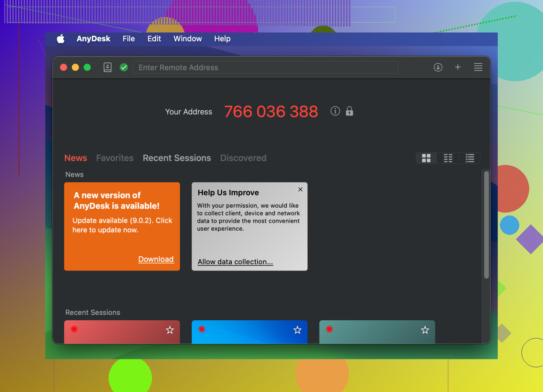Click the vertical scrollbar in the main panel
This screenshot has height=392, width=543.
click(486, 225)
